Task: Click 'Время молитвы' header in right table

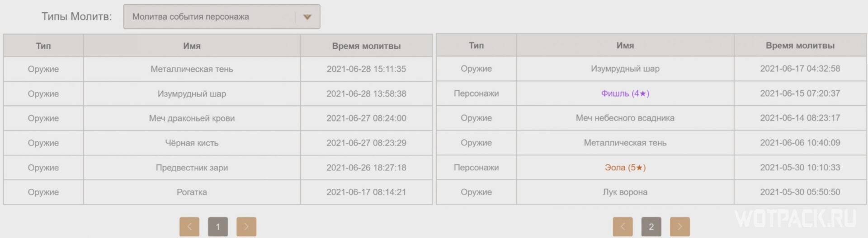Action: point(800,45)
